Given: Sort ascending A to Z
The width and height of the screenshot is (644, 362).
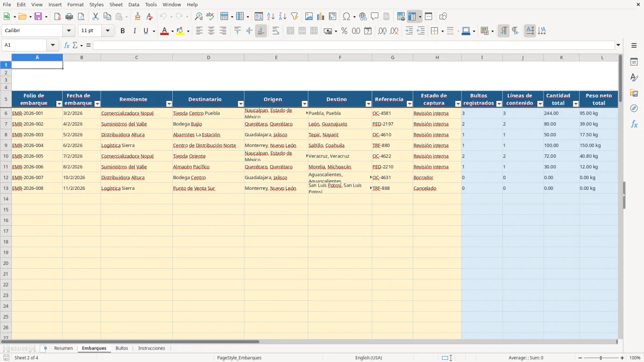Looking at the screenshot, I should click(271, 17).
